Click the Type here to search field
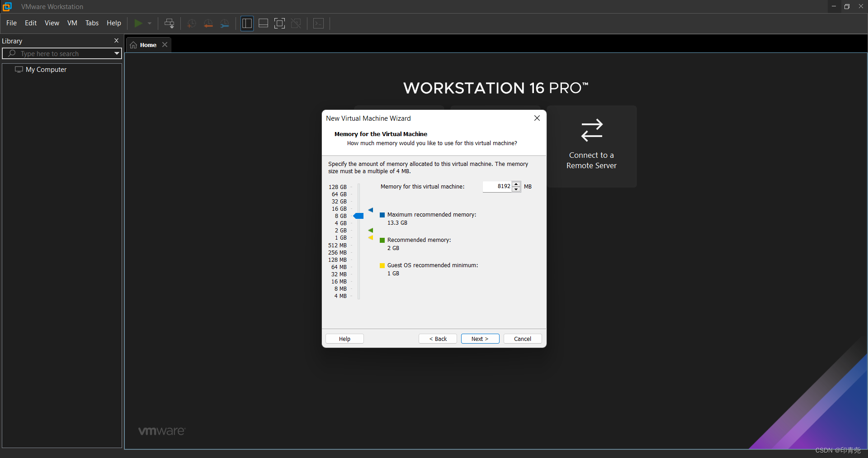Viewport: 868px width, 458px height. [x=62, y=53]
